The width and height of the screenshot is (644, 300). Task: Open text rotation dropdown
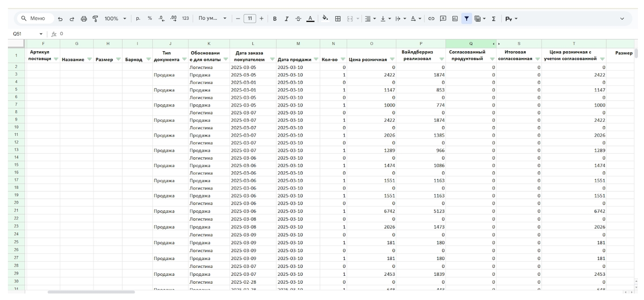coord(416,19)
